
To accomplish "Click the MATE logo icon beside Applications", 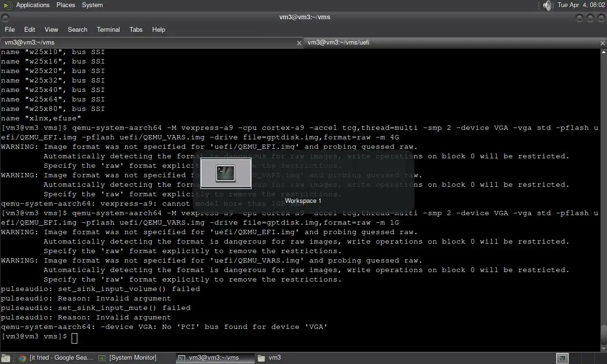I will pos(8,5).
